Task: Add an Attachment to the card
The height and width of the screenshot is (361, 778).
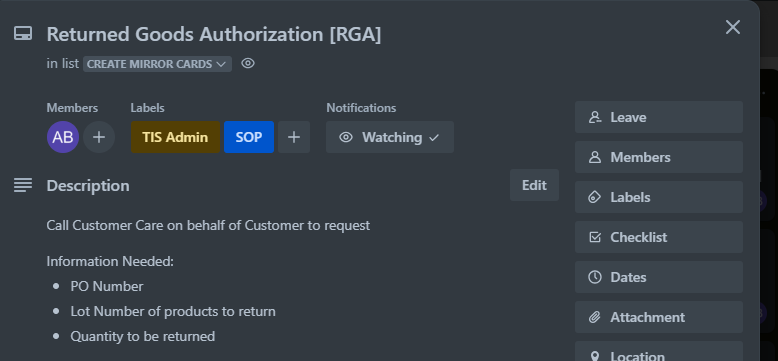Action: coord(658,317)
